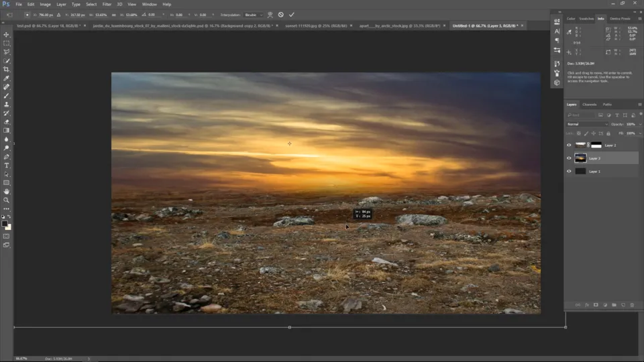Toggle lock transparent pixels
This screenshot has height=362, width=644.
click(x=579, y=133)
